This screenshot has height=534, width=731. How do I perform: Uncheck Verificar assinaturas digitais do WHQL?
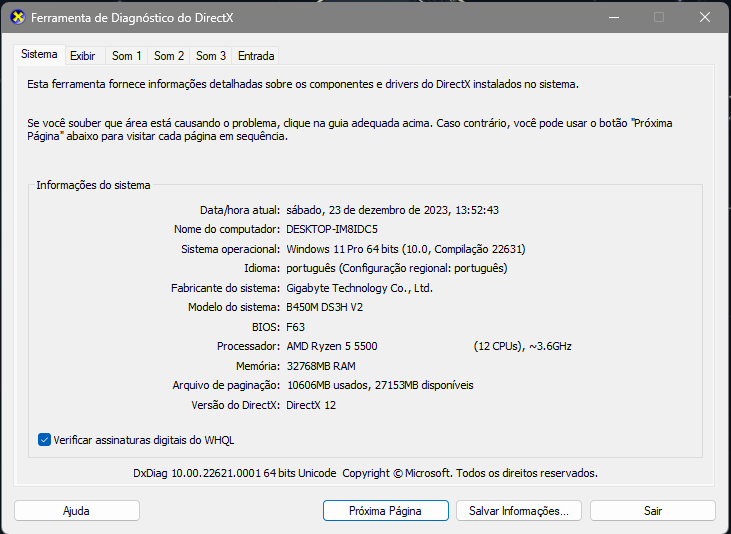click(x=44, y=440)
